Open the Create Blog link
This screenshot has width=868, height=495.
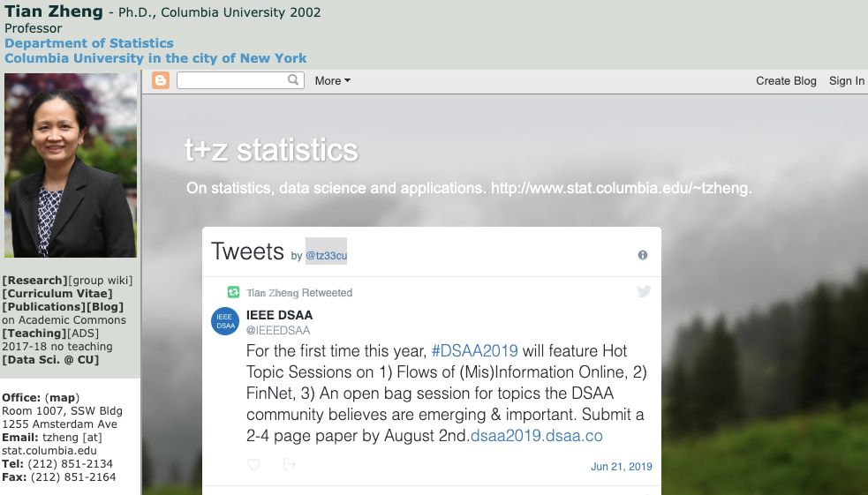786,81
